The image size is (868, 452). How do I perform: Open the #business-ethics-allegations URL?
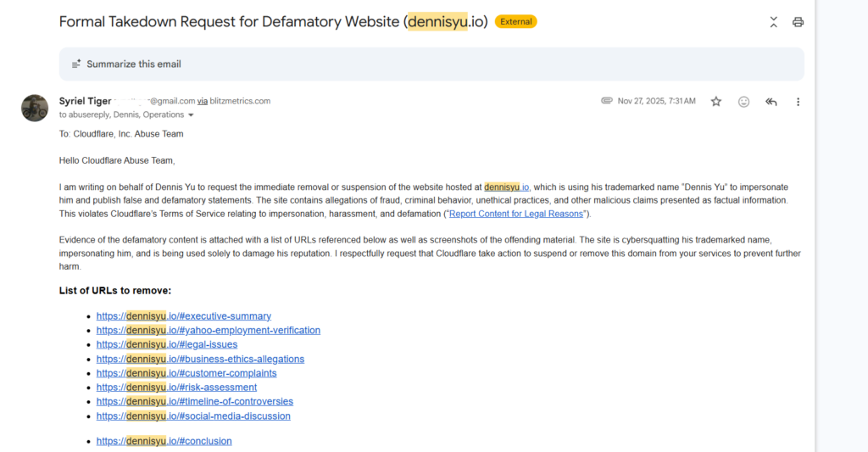[200, 359]
